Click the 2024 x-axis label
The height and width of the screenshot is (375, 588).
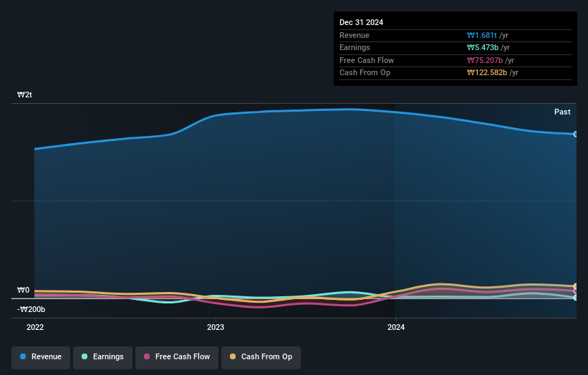396,328
